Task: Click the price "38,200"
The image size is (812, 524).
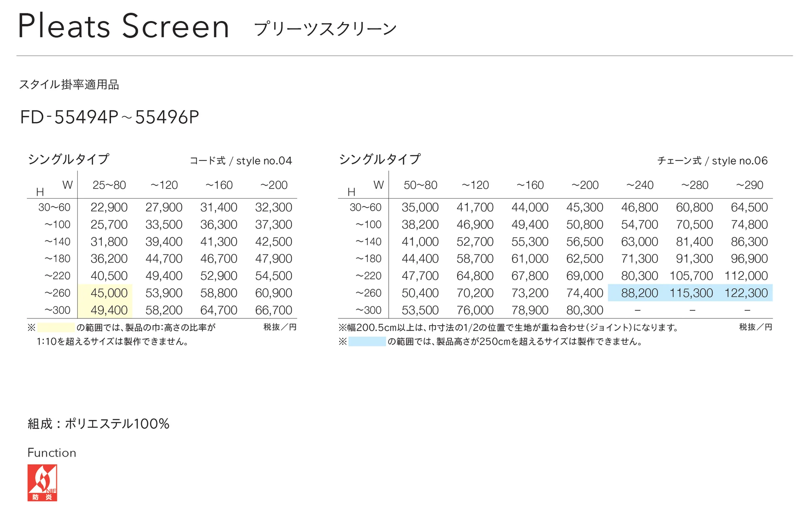Action: [x=420, y=225]
